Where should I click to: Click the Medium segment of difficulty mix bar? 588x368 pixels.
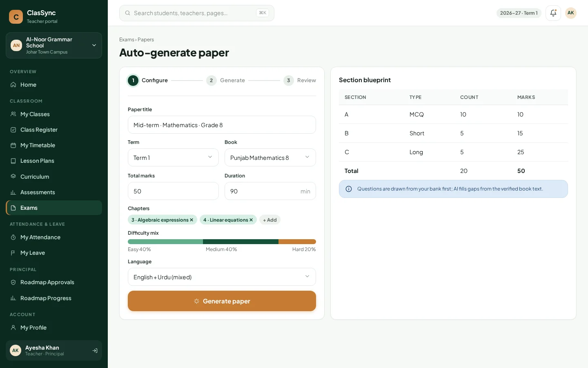(241, 242)
